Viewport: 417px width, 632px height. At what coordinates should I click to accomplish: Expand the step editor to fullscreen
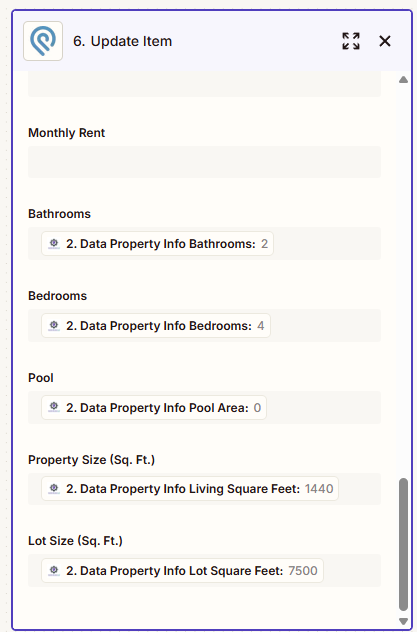point(351,41)
